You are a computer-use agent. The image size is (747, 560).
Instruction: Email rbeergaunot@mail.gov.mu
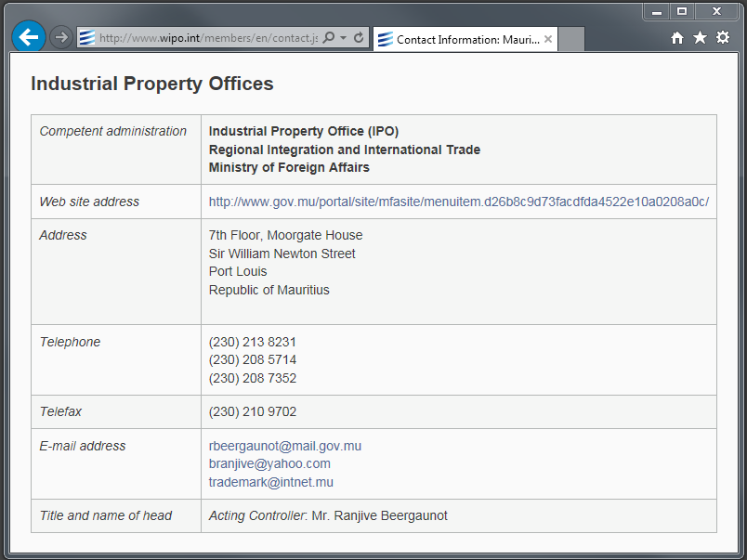pyautogui.click(x=285, y=446)
